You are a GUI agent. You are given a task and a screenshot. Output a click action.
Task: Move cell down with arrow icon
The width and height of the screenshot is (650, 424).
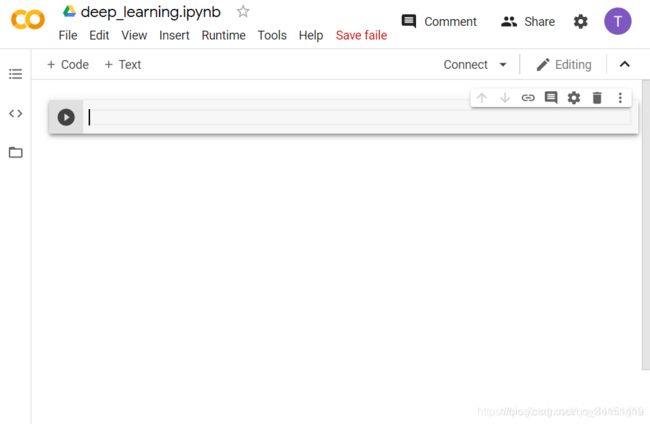click(x=504, y=98)
